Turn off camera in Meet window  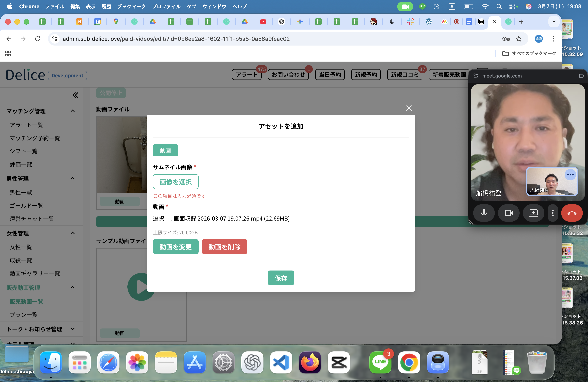[508, 213]
